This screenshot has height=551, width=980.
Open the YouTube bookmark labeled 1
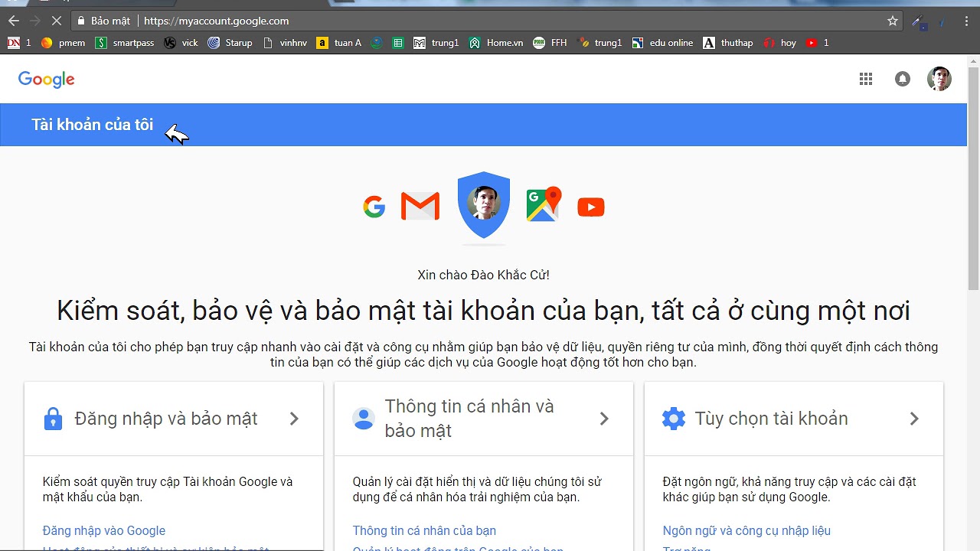pos(818,43)
